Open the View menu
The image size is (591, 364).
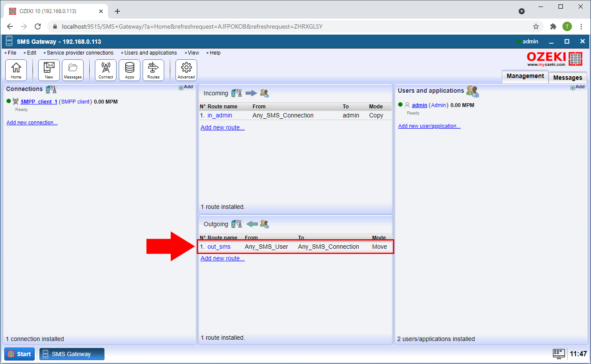(193, 53)
